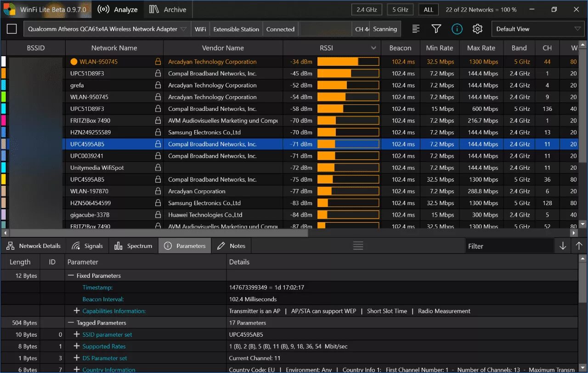Toggle 5 GHz band filter
Image resolution: width=588 pixels, height=373 pixels.
[x=400, y=9]
